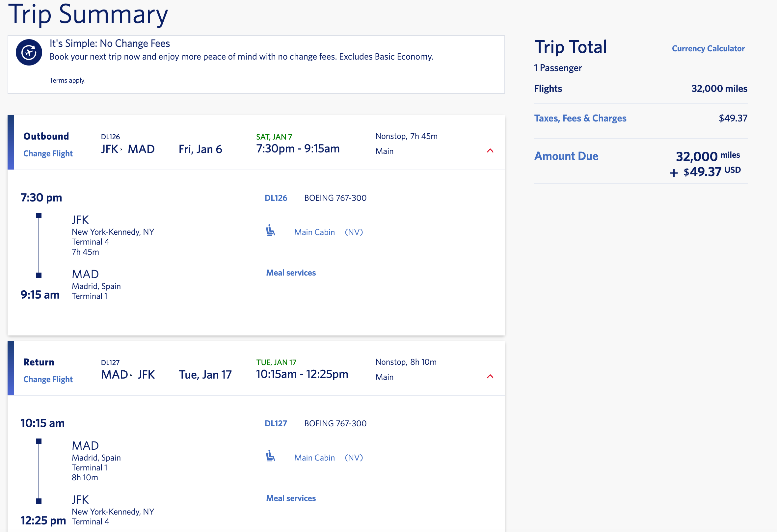Open DL126 flight number link
Image resolution: width=777 pixels, height=532 pixels.
pos(276,198)
